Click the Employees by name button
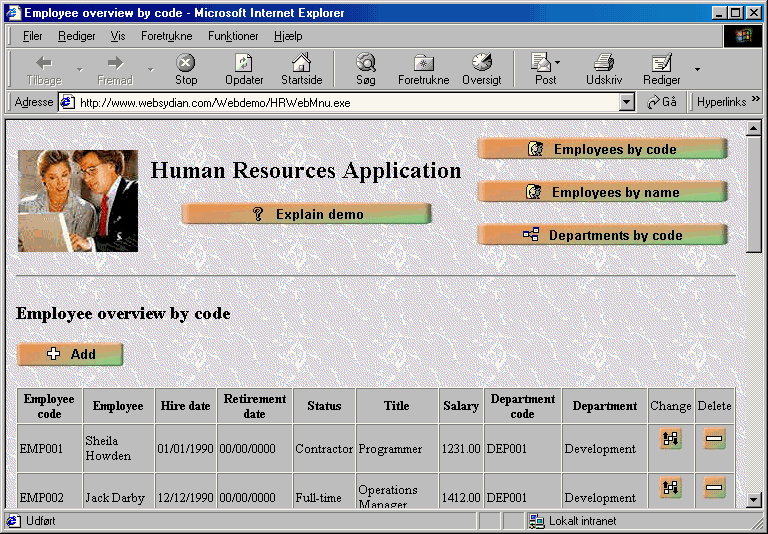 pos(603,192)
